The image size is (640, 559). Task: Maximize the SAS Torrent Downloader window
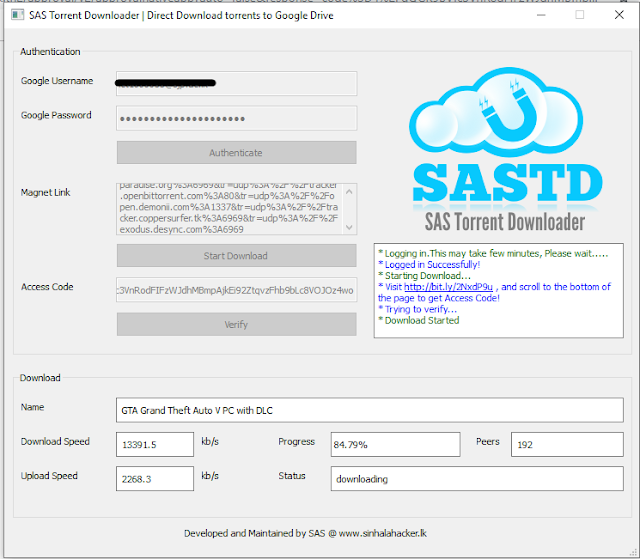pos(580,15)
